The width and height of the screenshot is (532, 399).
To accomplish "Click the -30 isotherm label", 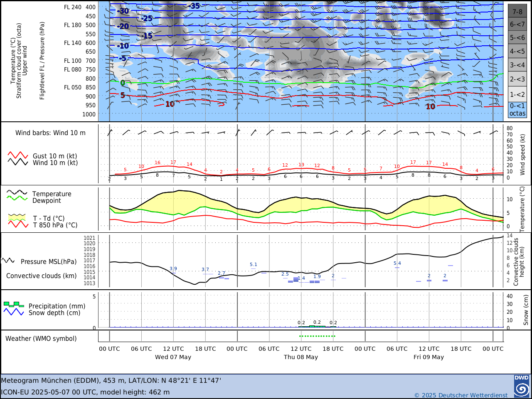I will 123,11.
